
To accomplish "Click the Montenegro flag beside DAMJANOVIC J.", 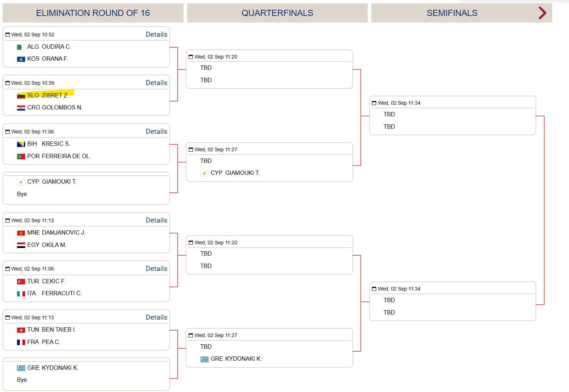I will pyautogui.click(x=21, y=233).
